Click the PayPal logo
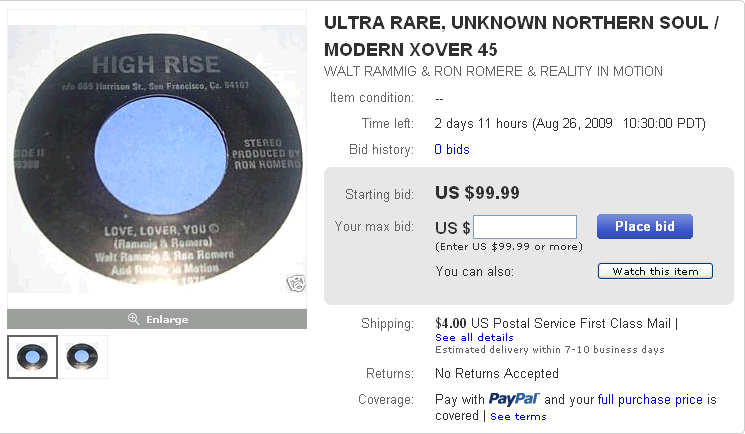 514,400
